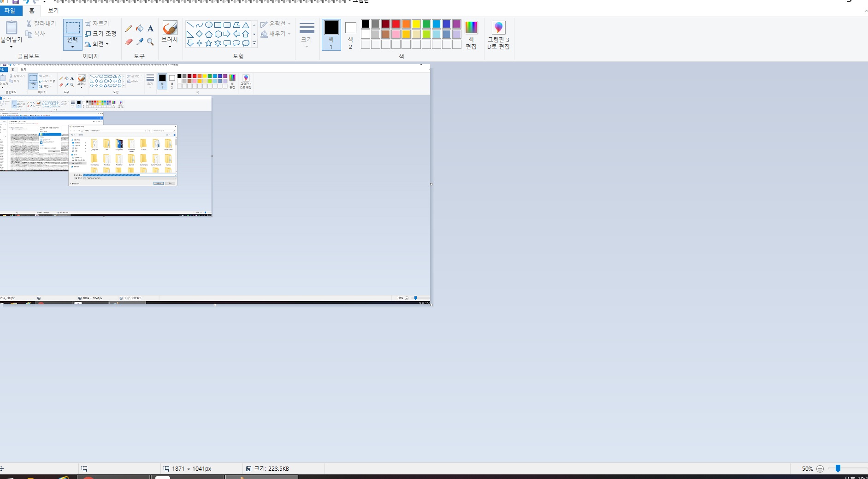Click the pasted screenshot on the canvas
868x479 pixels.
[x=215, y=184]
